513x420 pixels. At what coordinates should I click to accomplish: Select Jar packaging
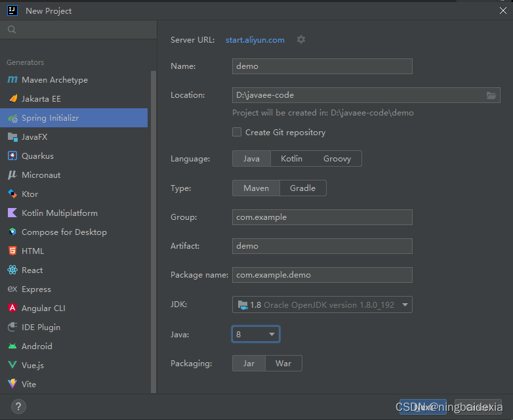point(249,364)
